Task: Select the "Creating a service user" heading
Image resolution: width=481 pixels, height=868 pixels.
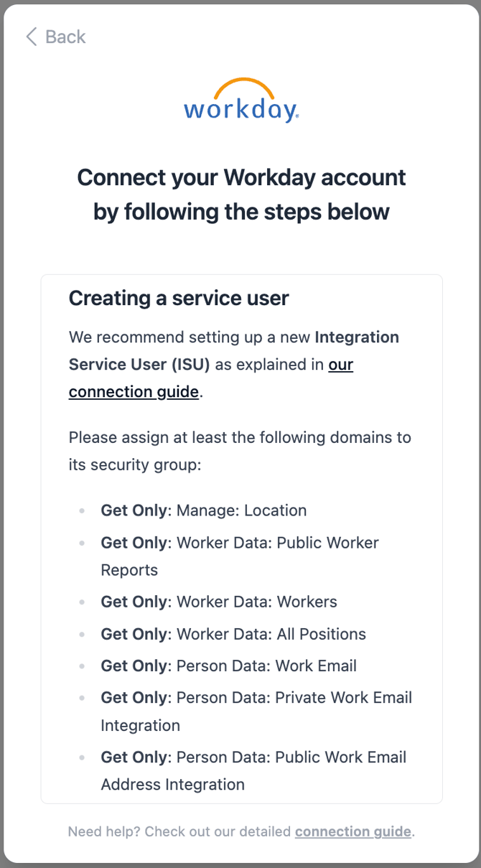Action: click(179, 298)
